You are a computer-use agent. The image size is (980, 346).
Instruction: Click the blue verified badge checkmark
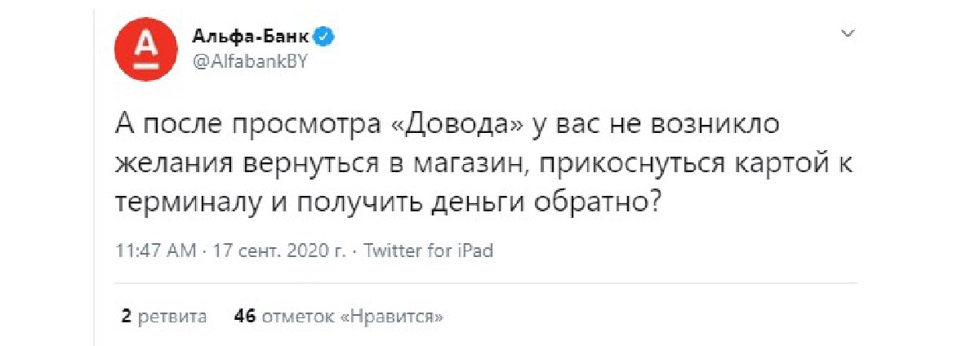click(323, 35)
